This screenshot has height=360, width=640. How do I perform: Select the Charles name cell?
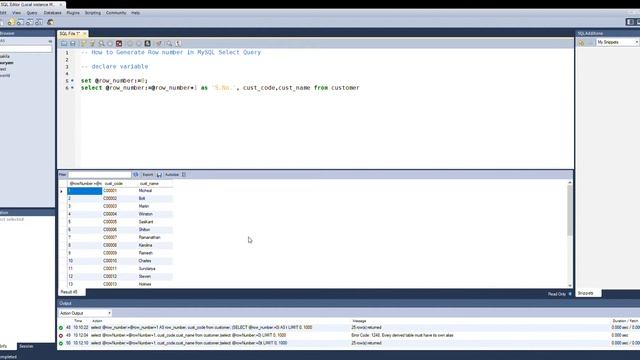point(155,261)
